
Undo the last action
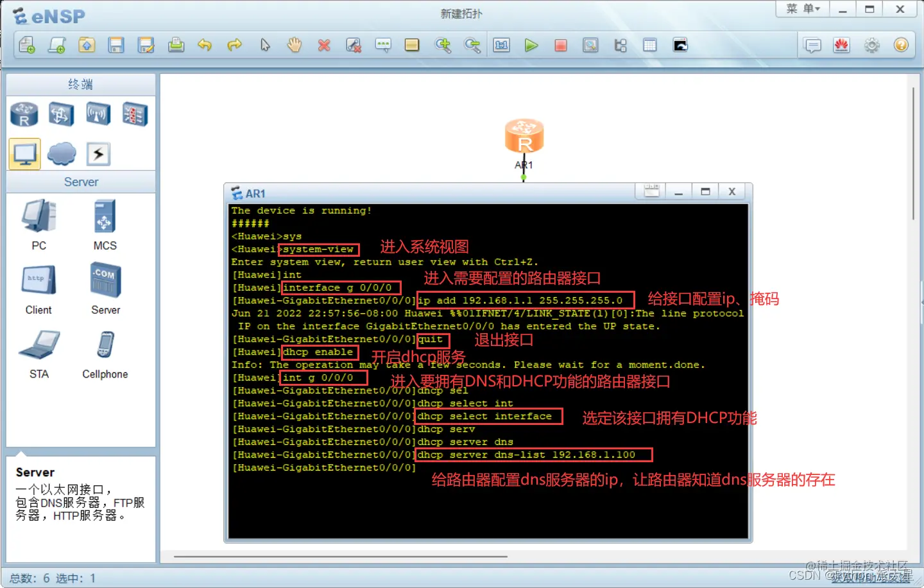(205, 45)
